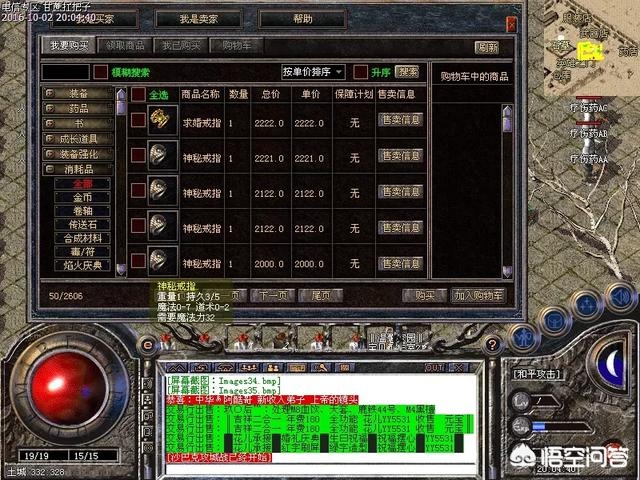
Task: Open the minimap in the top-right corner
Action: click(591, 48)
